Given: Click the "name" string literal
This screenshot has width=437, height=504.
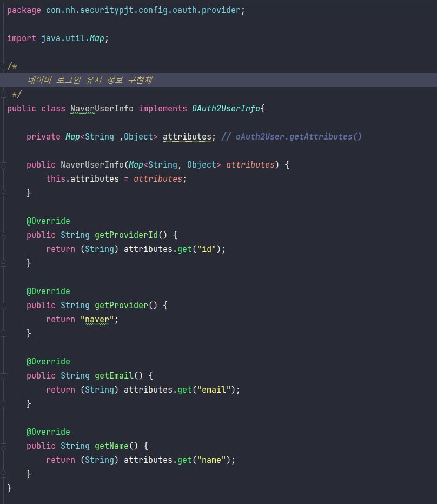Looking at the screenshot, I should (211, 460).
